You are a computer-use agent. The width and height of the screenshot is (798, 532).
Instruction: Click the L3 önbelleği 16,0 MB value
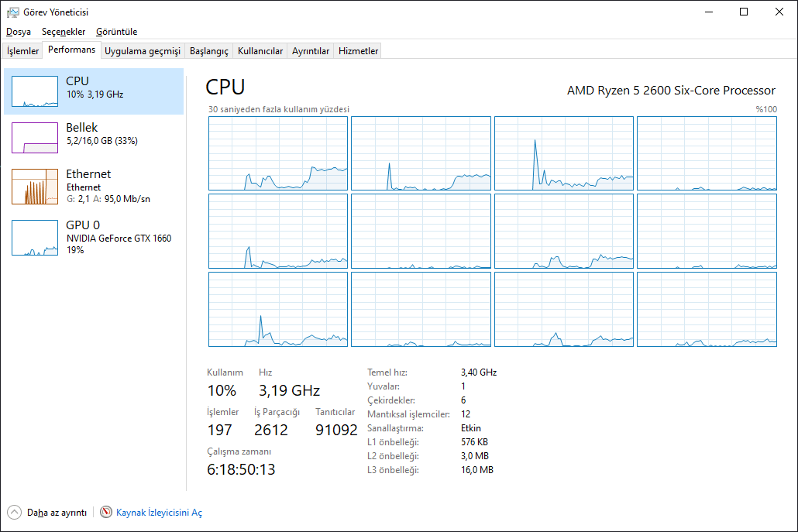point(477,470)
